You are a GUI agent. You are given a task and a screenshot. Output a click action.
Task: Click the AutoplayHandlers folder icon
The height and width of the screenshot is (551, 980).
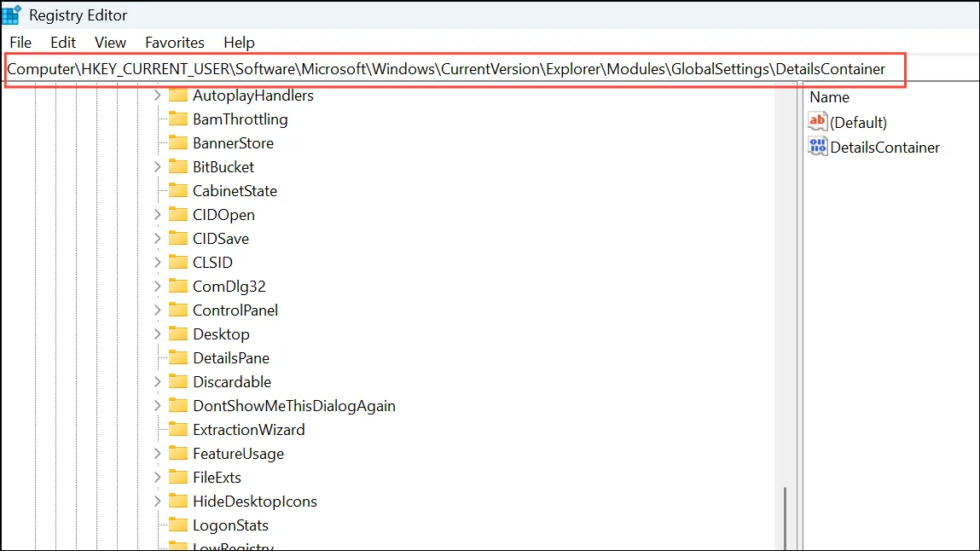(178, 95)
